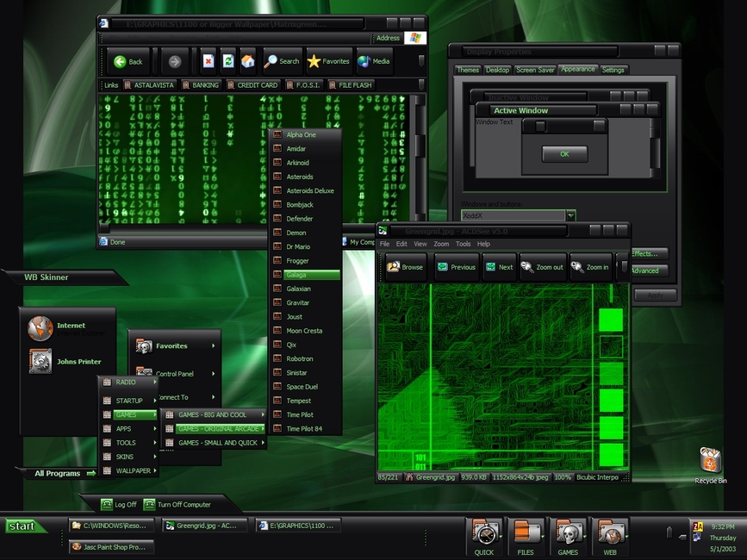Expand the SKINS programs submenu
747x560 pixels.
[129, 457]
